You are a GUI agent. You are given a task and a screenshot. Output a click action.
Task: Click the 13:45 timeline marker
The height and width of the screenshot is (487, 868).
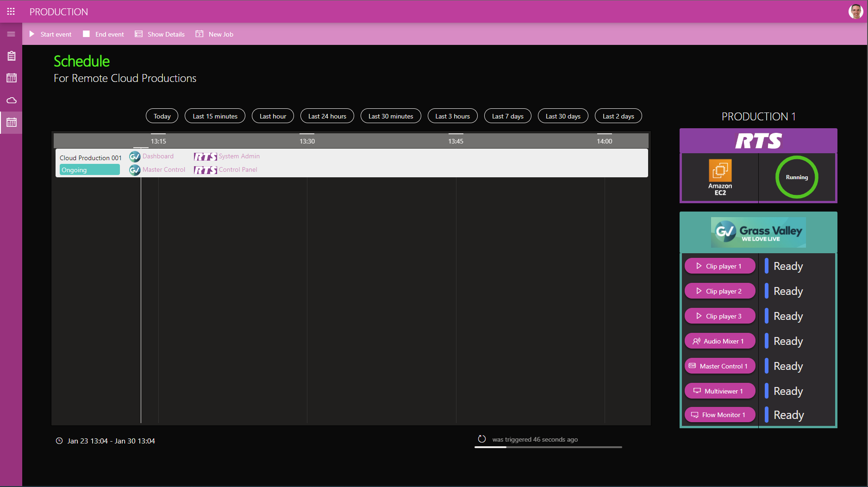[456, 141]
